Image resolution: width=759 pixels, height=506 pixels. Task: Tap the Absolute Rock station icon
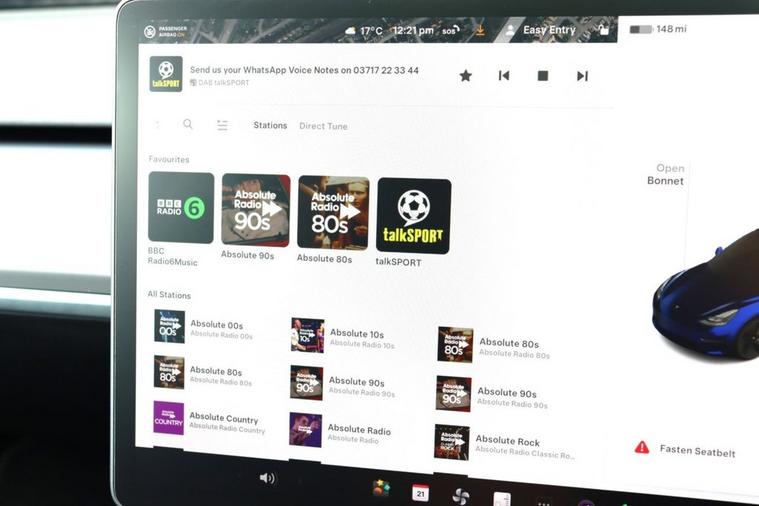[x=452, y=442]
